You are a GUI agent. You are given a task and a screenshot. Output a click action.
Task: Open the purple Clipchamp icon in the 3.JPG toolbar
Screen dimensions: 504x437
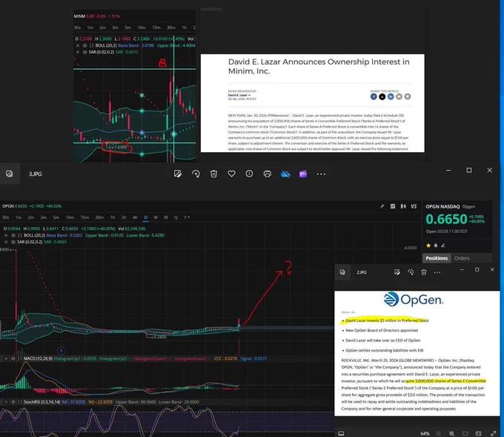point(303,174)
